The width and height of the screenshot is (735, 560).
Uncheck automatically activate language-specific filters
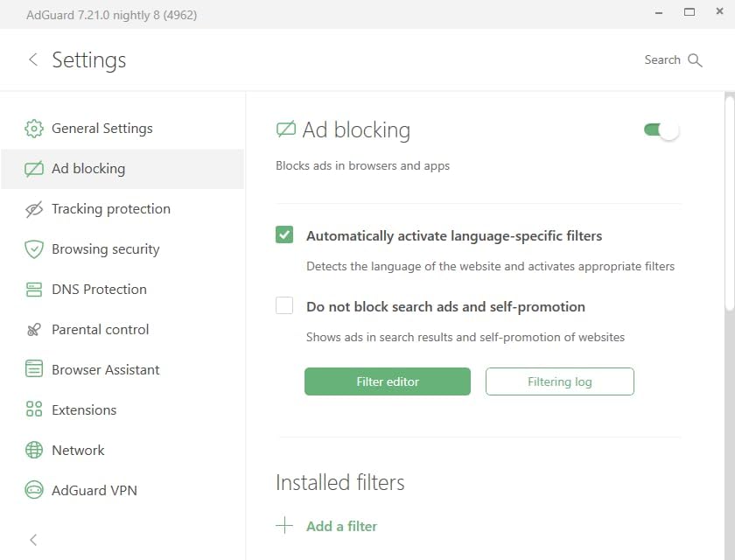[284, 235]
